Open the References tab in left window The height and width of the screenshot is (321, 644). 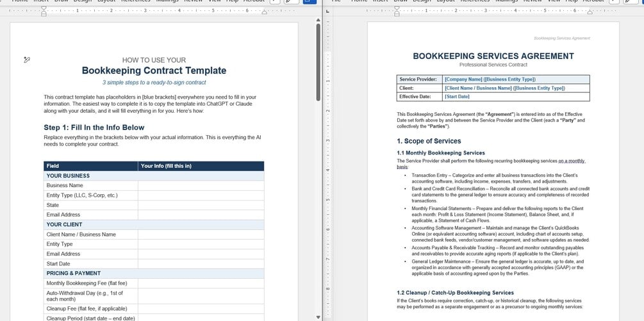coord(136,1)
